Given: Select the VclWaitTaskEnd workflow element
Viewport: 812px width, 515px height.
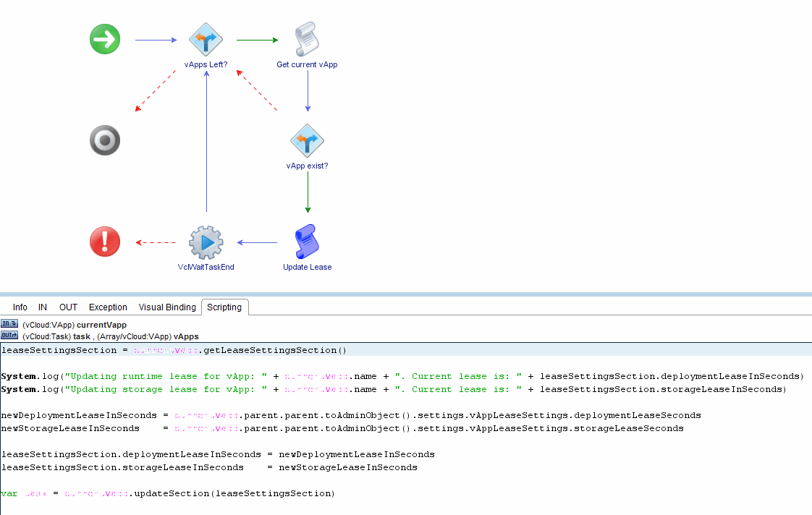Looking at the screenshot, I should (x=206, y=242).
